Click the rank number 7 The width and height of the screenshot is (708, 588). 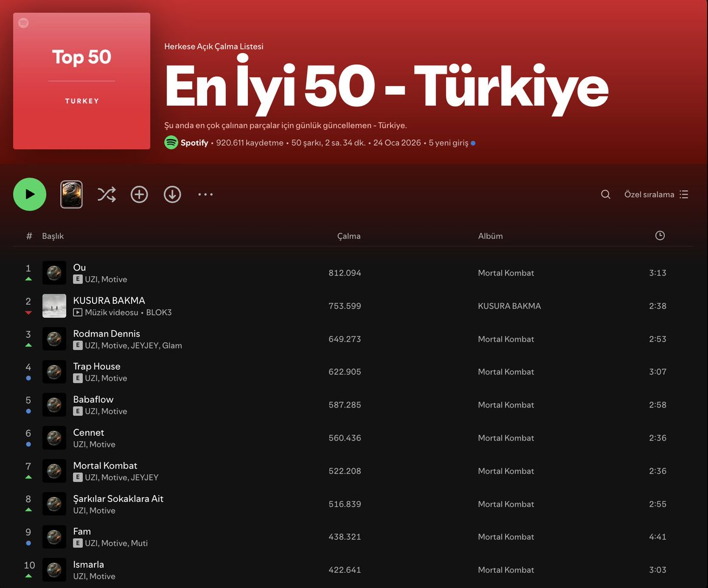[28, 466]
